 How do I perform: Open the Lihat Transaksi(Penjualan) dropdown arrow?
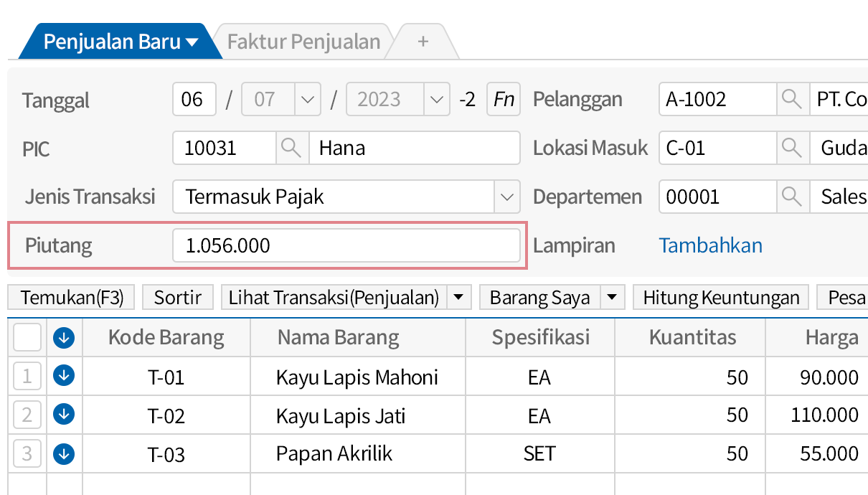coord(458,296)
